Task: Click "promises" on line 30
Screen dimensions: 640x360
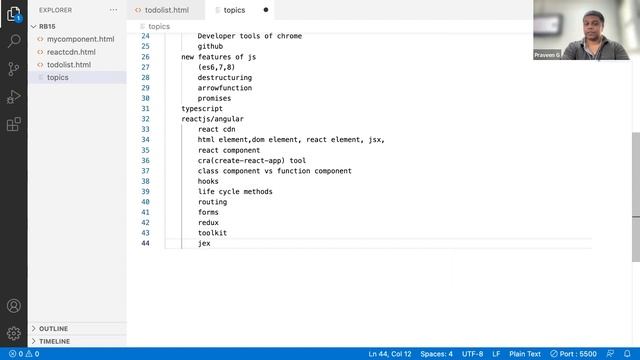Action: pyautogui.click(x=214, y=98)
